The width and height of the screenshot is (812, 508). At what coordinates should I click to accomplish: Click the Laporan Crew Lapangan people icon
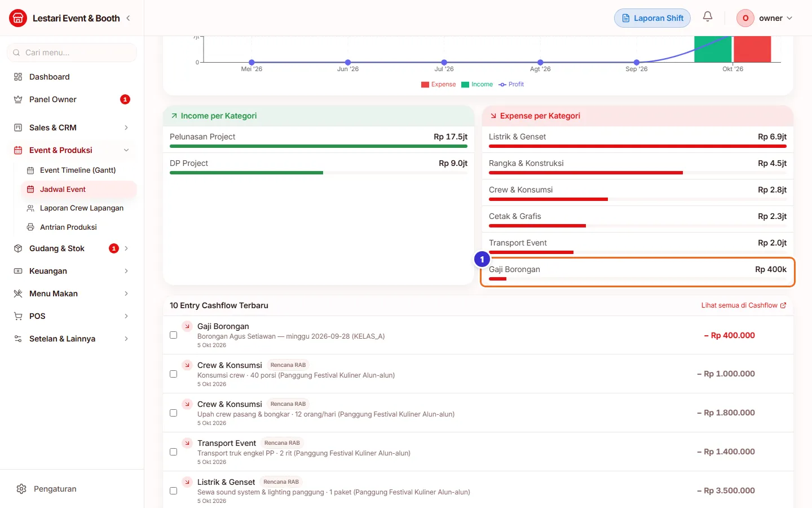click(30, 208)
